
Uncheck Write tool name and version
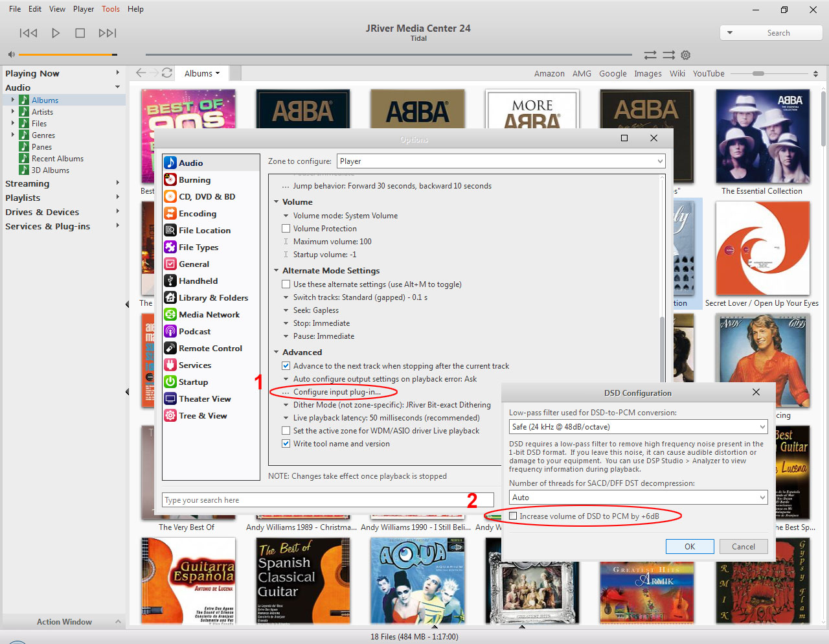click(x=286, y=443)
